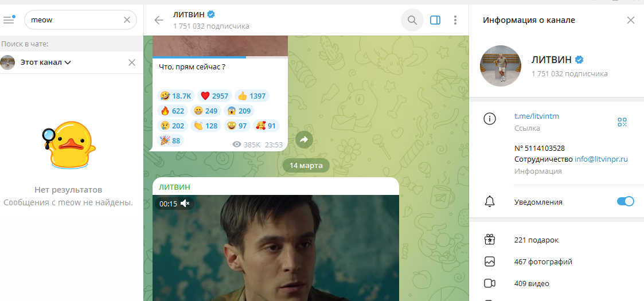The height and width of the screenshot is (301, 644).
Task: Open the t.me/litvintm channel link
Action: [x=536, y=116]
